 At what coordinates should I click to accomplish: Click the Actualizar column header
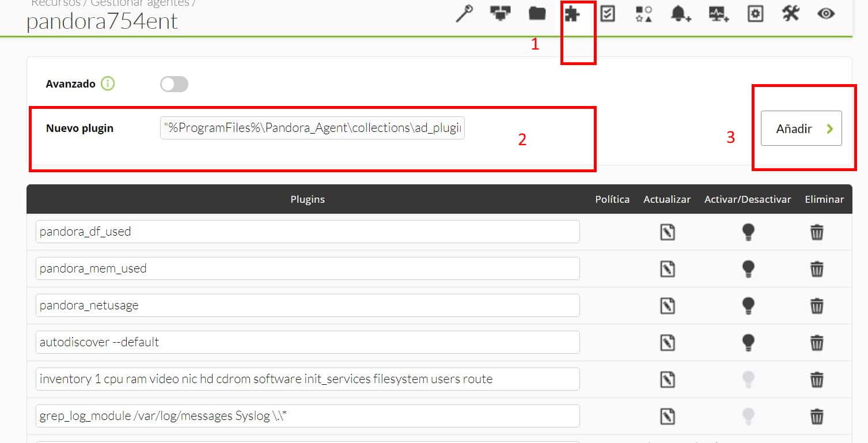(x=667, y=199)
